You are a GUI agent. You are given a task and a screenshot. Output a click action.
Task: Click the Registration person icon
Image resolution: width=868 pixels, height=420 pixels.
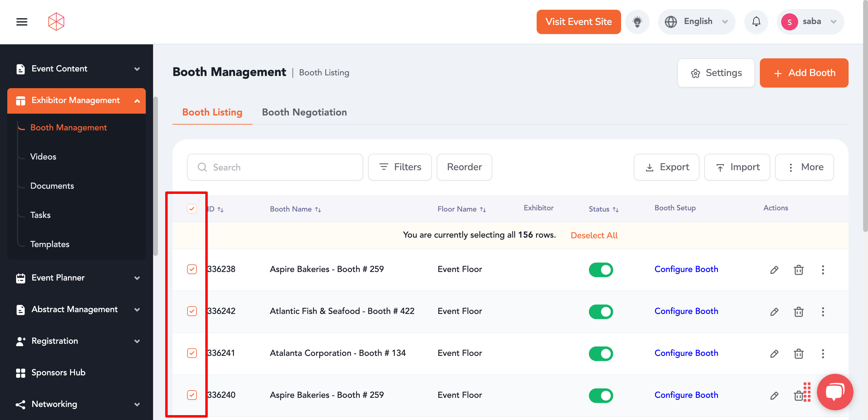point(21,341)
